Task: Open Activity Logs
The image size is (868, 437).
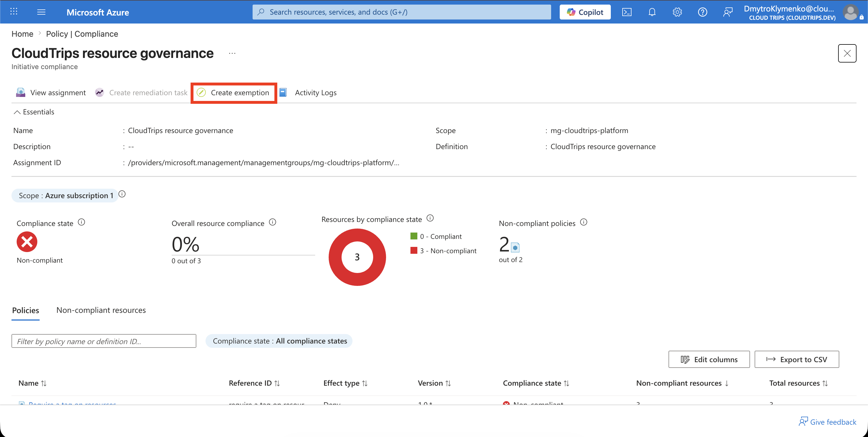Action: coord(308,93)
